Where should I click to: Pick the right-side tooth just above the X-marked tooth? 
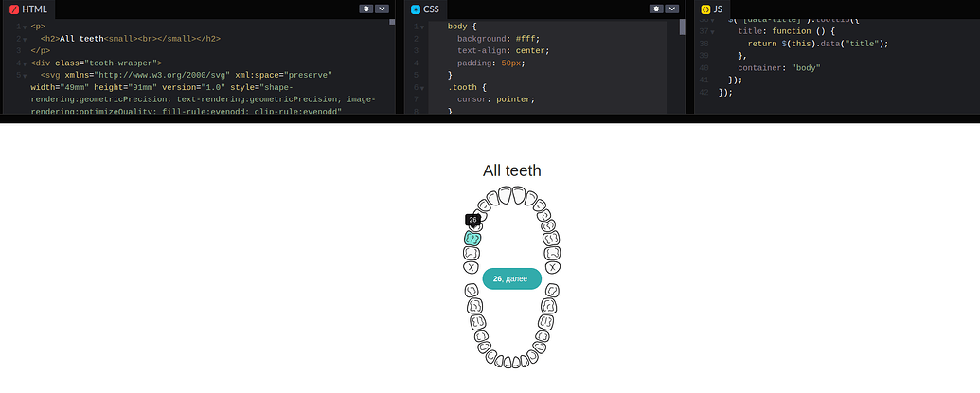tap(553, 254)
